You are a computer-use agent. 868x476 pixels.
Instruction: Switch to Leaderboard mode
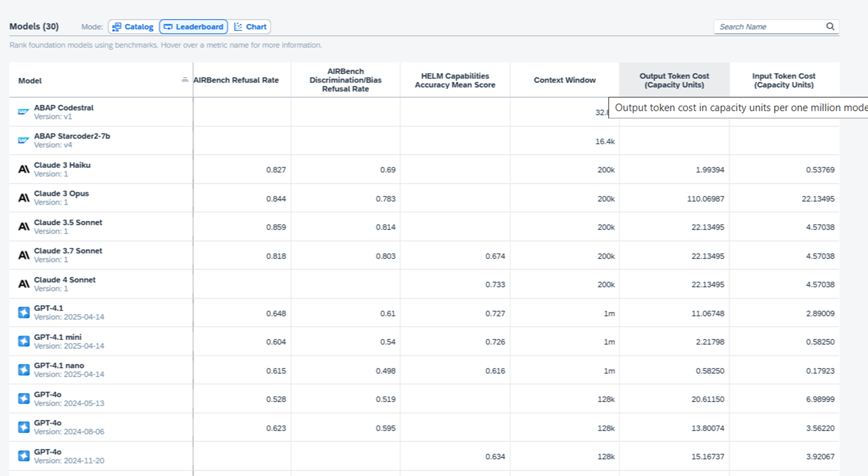(x=194, y=27)
